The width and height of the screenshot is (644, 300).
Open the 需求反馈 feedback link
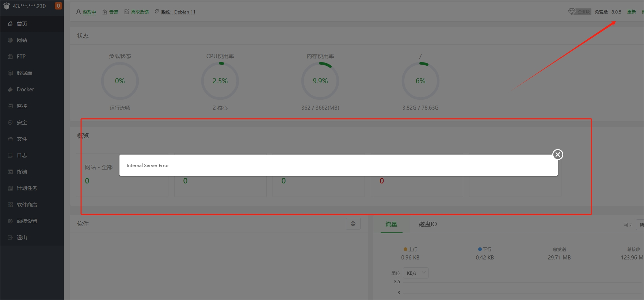click(140, 12)
